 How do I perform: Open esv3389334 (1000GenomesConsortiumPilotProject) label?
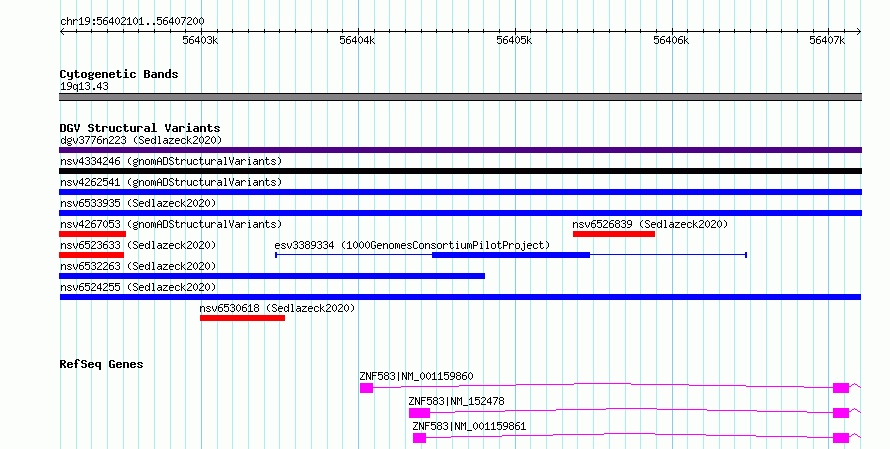(412, 245)
